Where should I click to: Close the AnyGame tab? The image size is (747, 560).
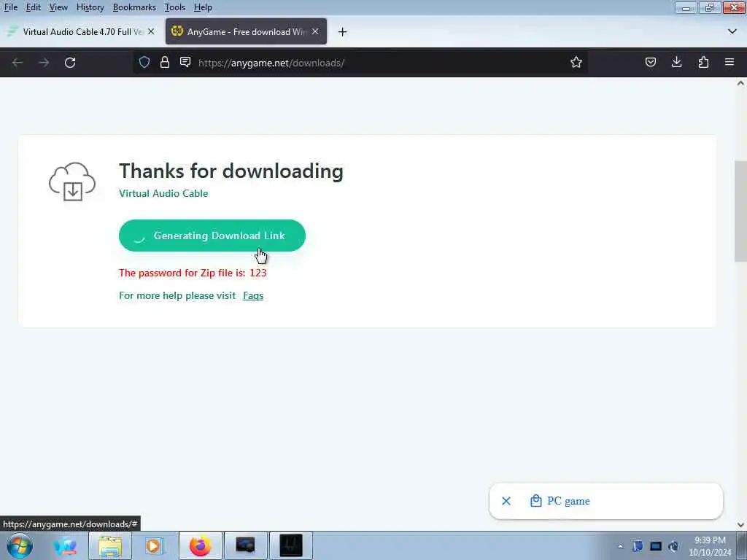click(315, 31)
